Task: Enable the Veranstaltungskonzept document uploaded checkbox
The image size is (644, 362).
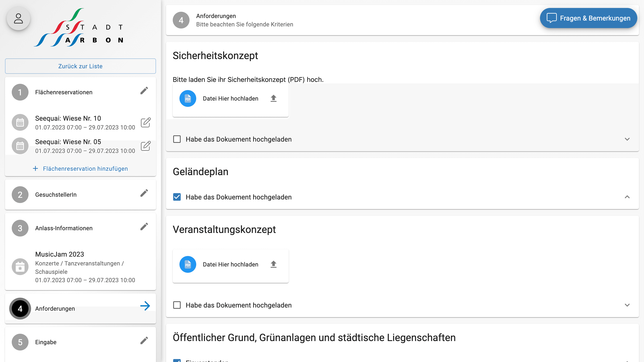Action: click(177, 305)
